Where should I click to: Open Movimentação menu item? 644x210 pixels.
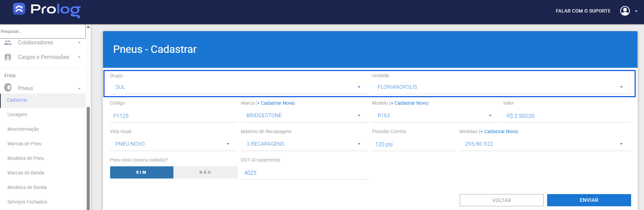[23, 129]
